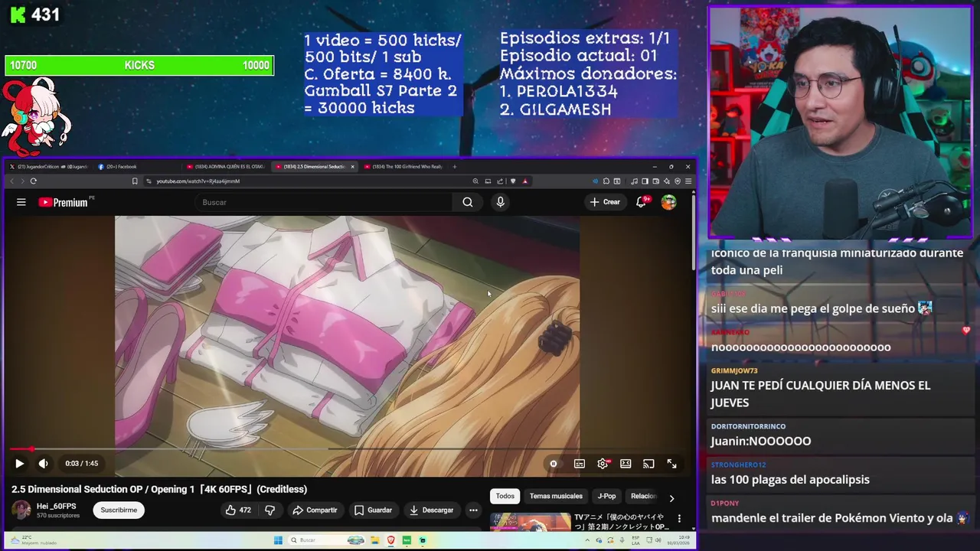Open a new browser tab
The height and width of the screenshot is (551, 980).
[455, 166]
